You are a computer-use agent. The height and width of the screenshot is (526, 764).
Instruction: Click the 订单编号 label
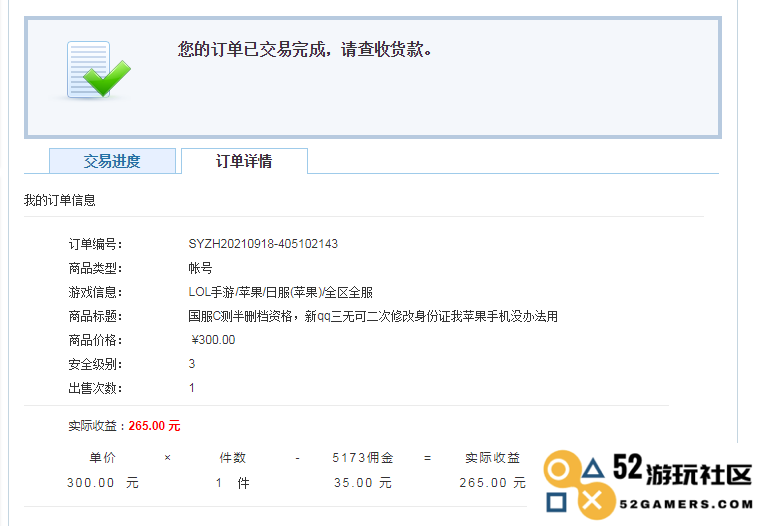coord(95,244)
